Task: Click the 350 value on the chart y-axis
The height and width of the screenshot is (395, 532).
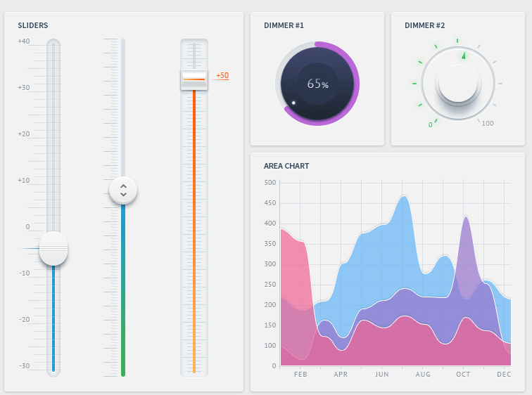Action: pyautogui.click(x=270, y=244)
